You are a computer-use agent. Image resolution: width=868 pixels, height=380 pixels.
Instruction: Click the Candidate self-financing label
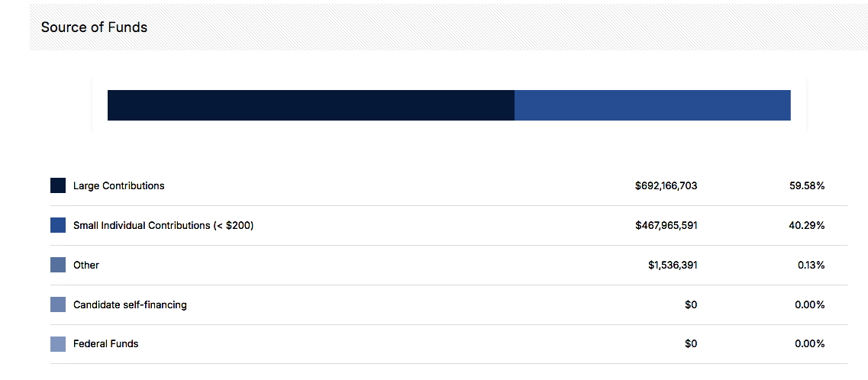pos(130,304)
